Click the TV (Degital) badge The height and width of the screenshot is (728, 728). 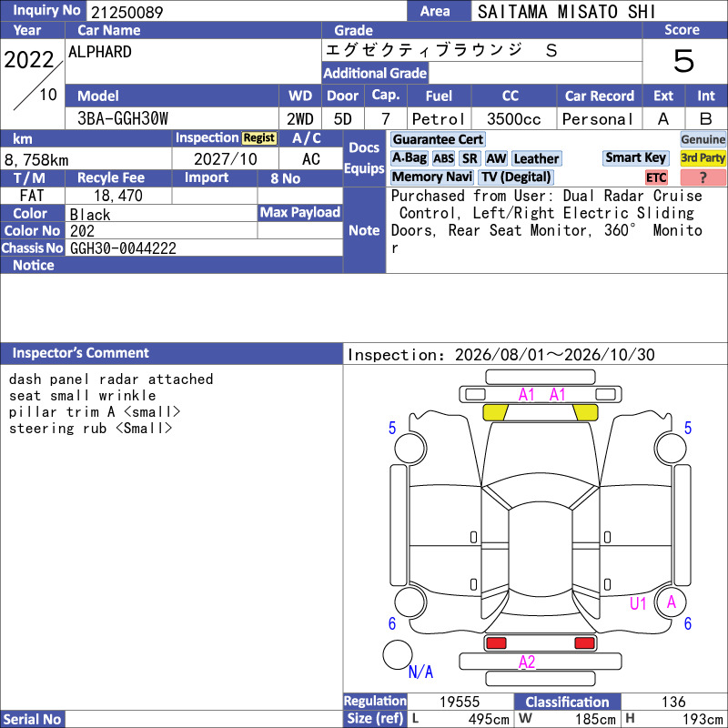click(x=516, y=177)
